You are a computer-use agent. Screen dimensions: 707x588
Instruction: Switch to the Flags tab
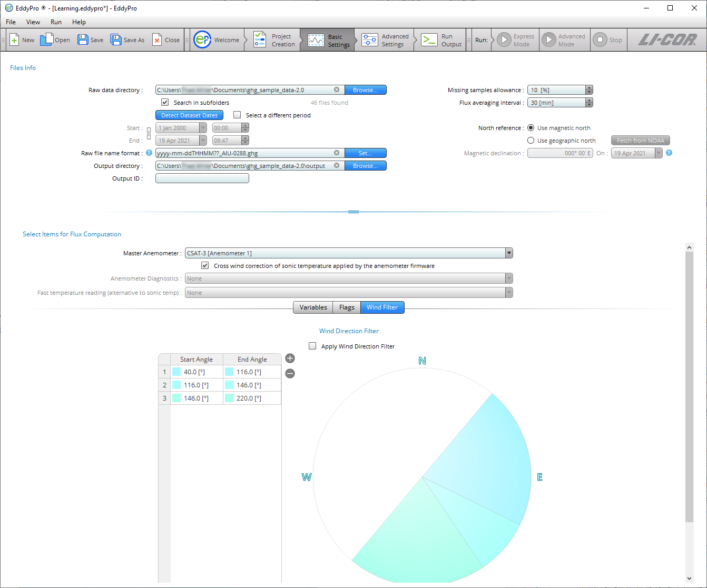pyautogui.click(x=347, y=307)
